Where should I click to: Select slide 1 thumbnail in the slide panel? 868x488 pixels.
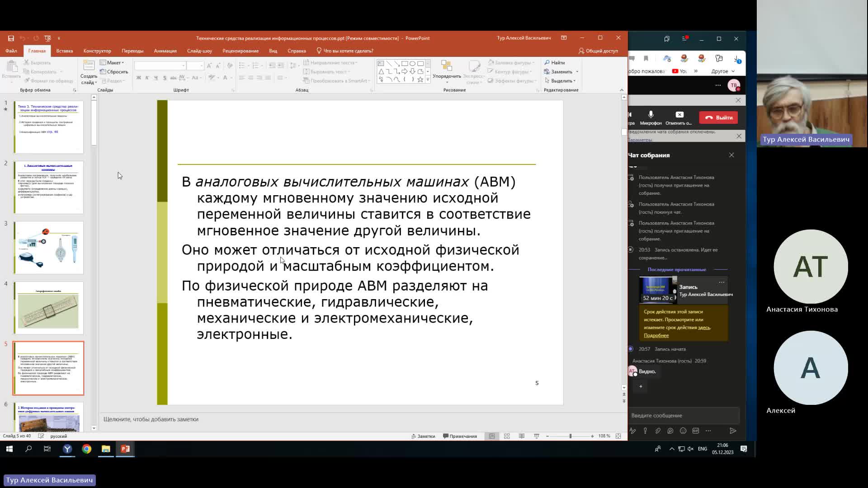(x=49, y=127)
